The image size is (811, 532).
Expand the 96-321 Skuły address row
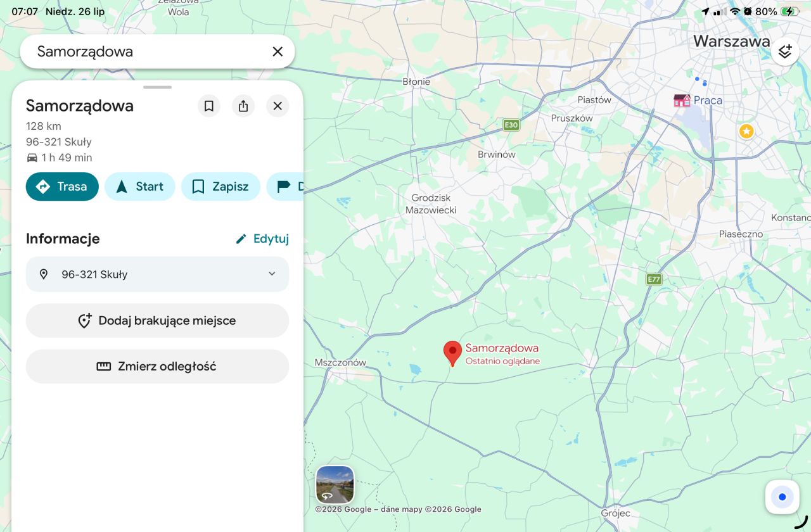pos(157,274)
